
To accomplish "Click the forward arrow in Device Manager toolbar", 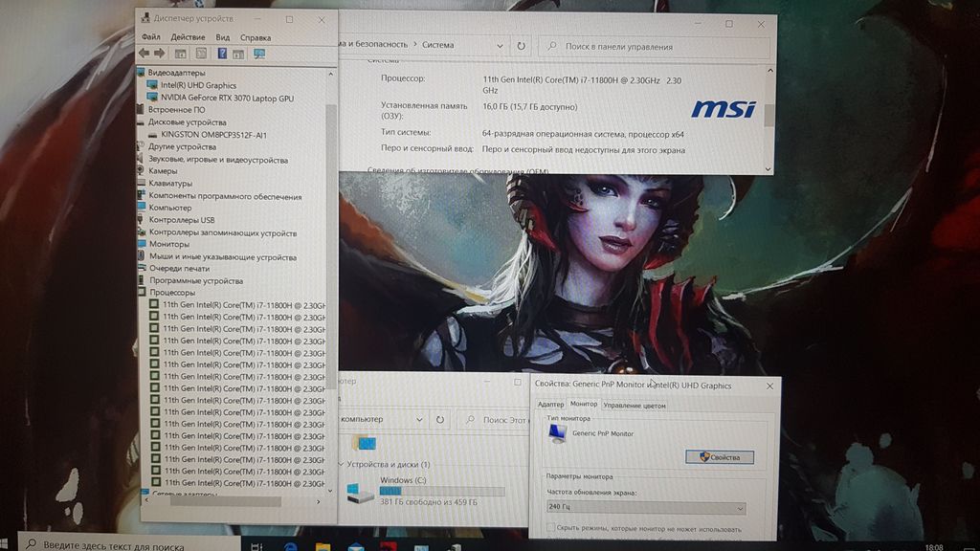I will click(x=160, y=54).
